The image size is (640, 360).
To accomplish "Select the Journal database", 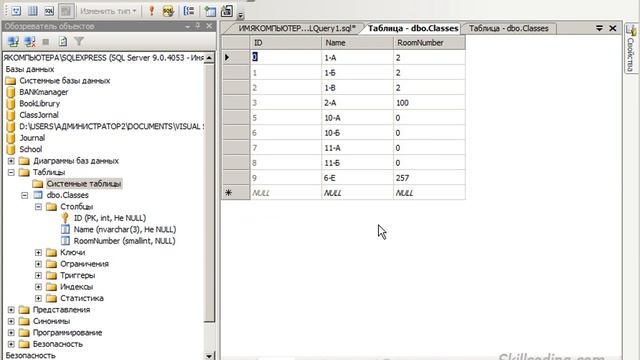I will [32, 138].
